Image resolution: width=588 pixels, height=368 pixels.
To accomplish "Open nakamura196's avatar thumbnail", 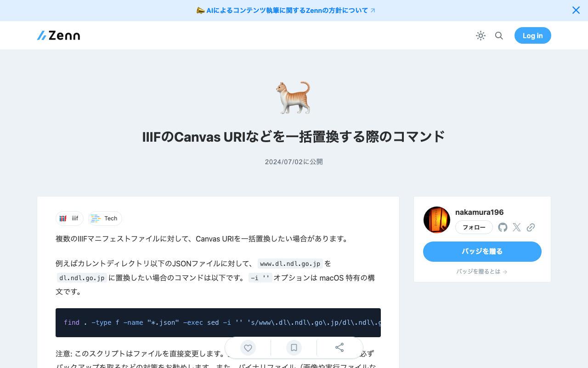I will pyautogui.click(x=436, y=219).
